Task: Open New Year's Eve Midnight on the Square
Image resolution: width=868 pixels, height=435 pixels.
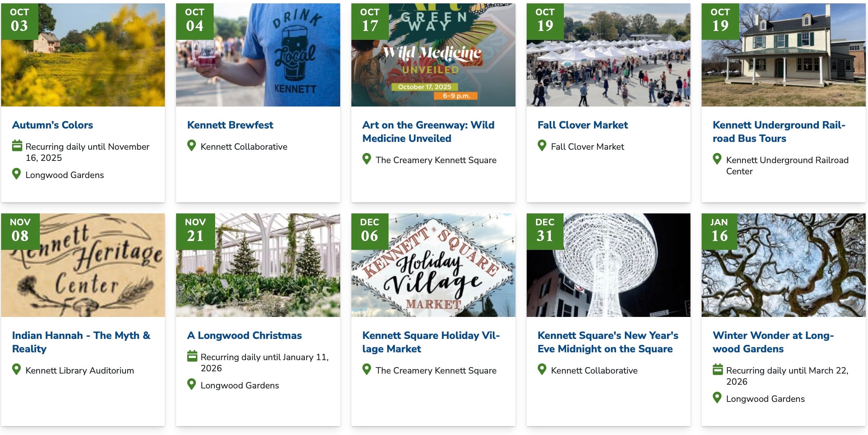Action: coord(607,342)
